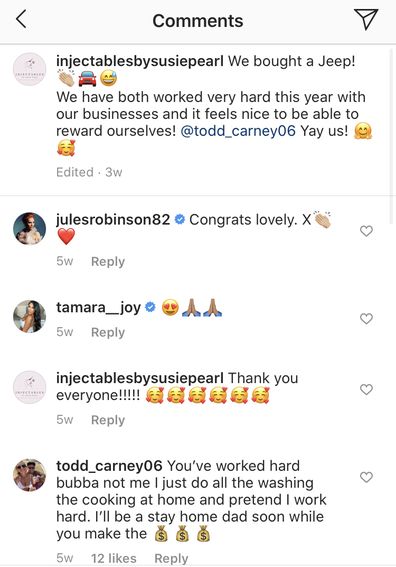Open the tamara__joy username link

pyautogui.click(x=98, y=307)
